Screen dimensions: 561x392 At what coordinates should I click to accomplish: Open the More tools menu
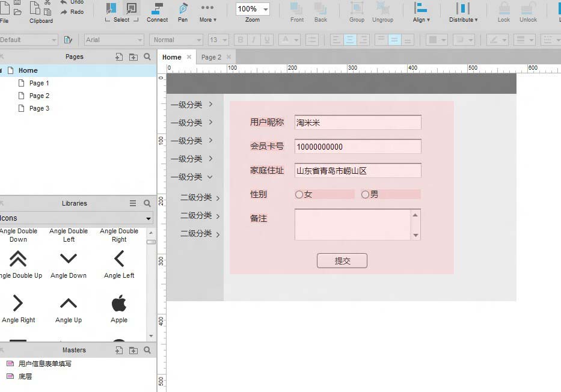click(x=207, y=13)
